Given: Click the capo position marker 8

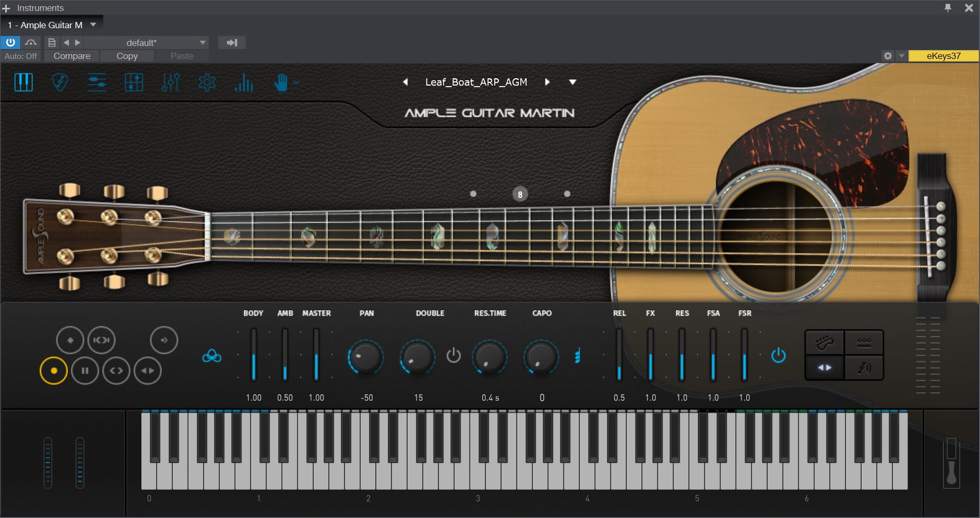Looking at the screenshot, I should point(520,194).
